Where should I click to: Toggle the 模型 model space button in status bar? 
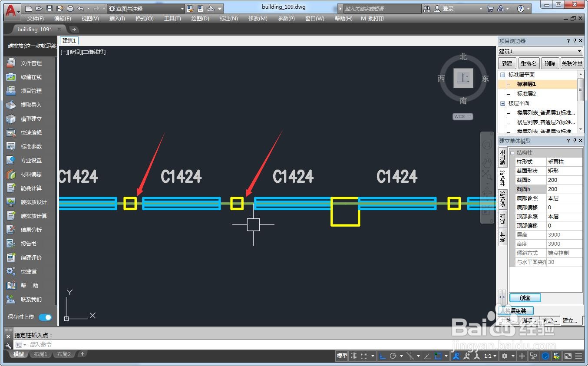tap(342, 356)
